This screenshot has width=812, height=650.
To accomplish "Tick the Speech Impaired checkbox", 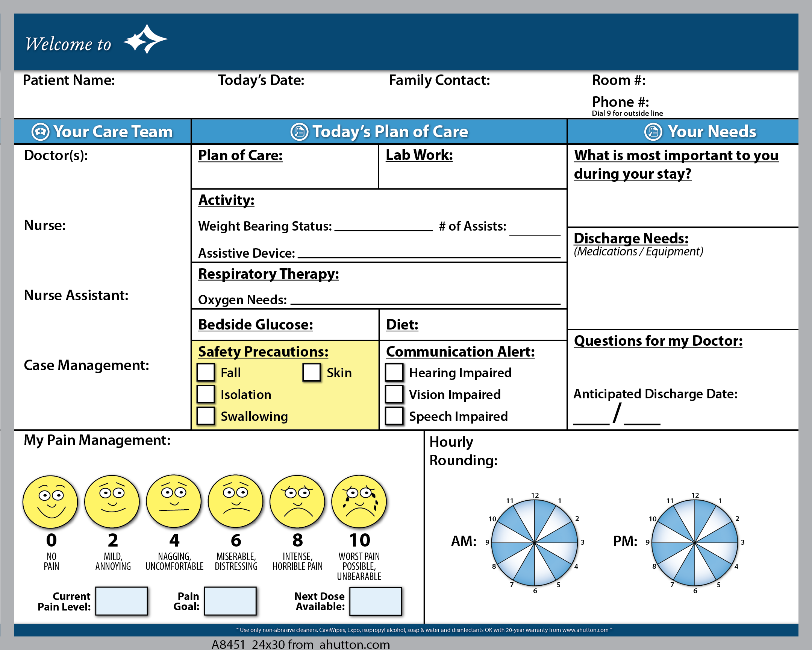I will 394,416.
